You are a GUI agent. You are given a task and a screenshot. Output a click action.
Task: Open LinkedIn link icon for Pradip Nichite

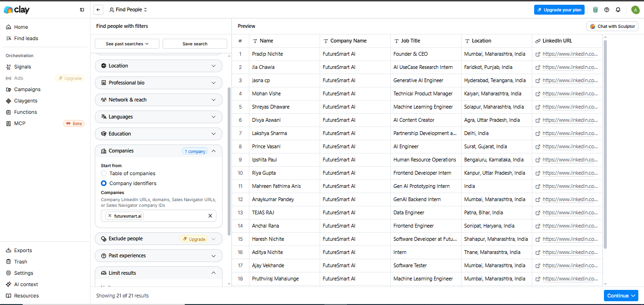tap(538, 54)
